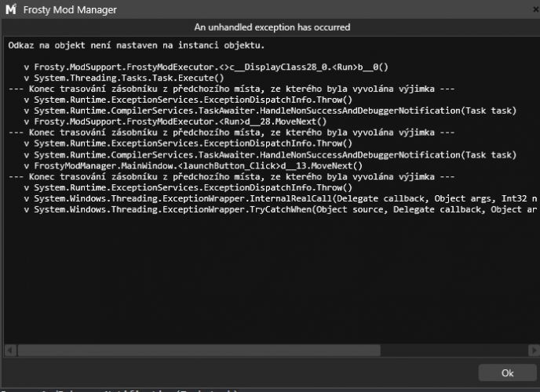Click the horizontal scrollbar right arrow

[534, 350]
